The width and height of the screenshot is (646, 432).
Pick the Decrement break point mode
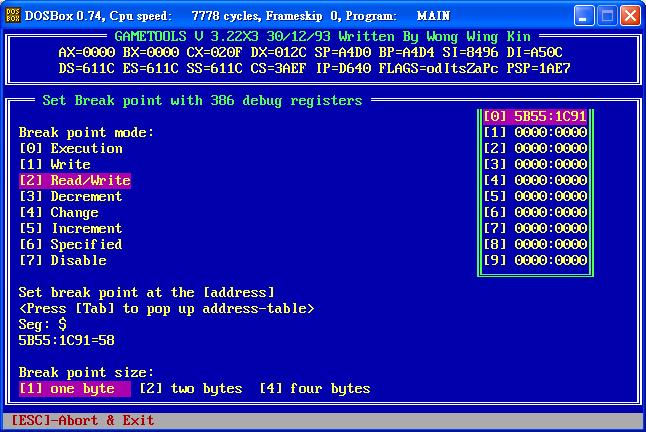pos(71,196)
